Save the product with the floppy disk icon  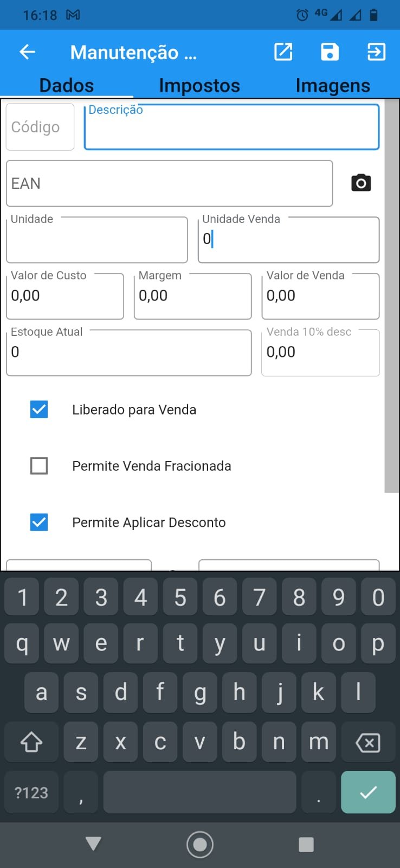(330, 52)
